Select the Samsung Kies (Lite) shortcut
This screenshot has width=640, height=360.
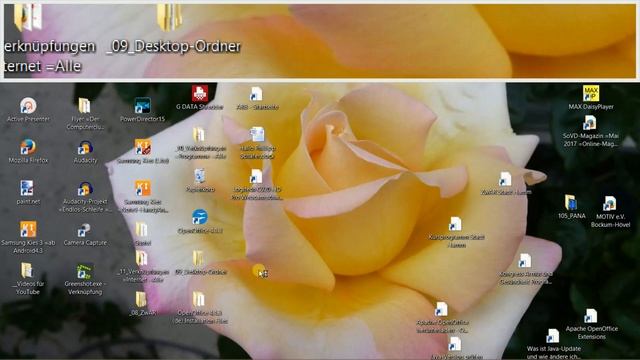[142, 147]
